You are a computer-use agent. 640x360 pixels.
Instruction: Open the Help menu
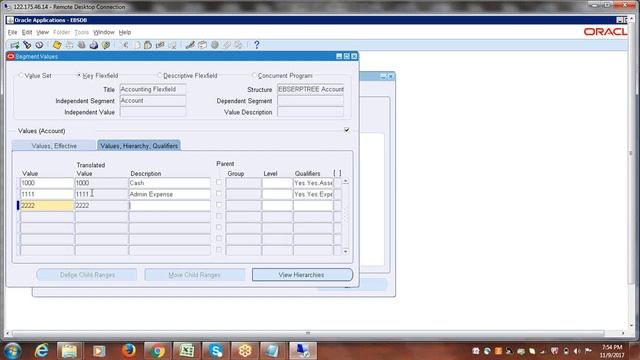tap(125, 32)
